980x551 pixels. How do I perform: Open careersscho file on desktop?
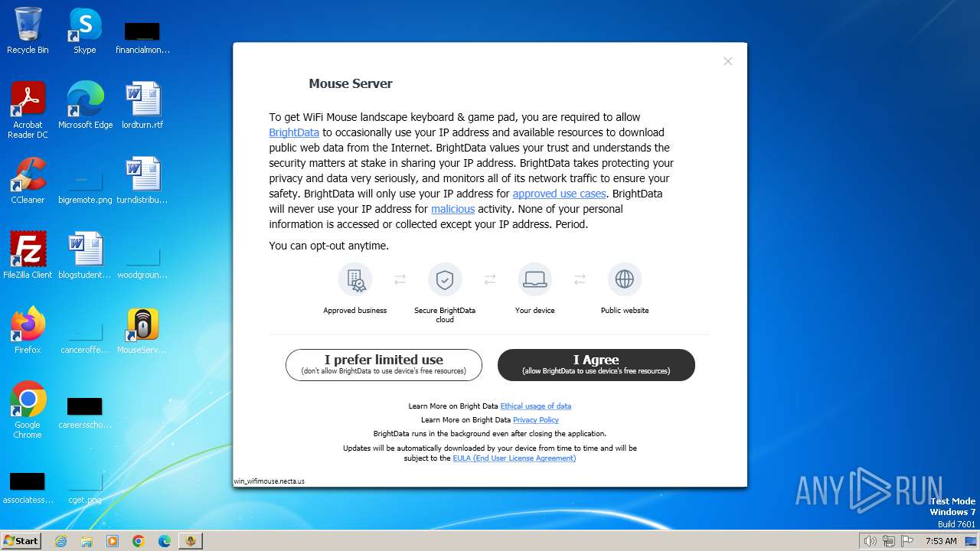(x=85, y=413)
